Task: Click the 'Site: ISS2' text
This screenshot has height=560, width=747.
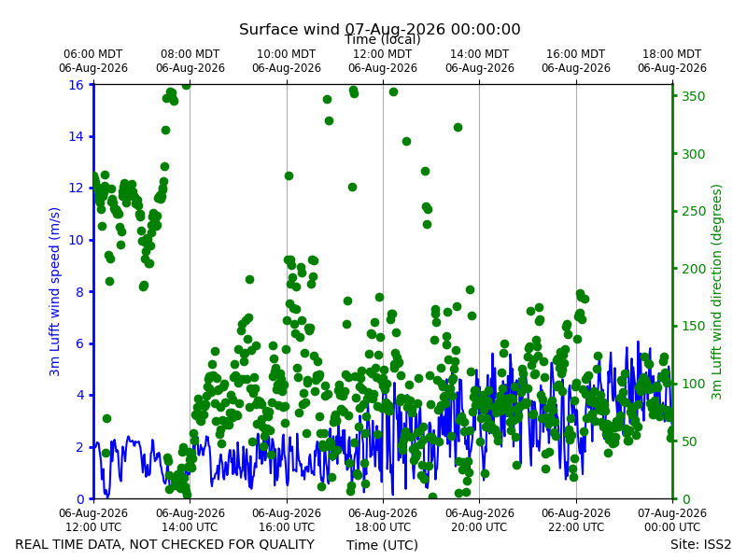Action: (x=700, y=544)
